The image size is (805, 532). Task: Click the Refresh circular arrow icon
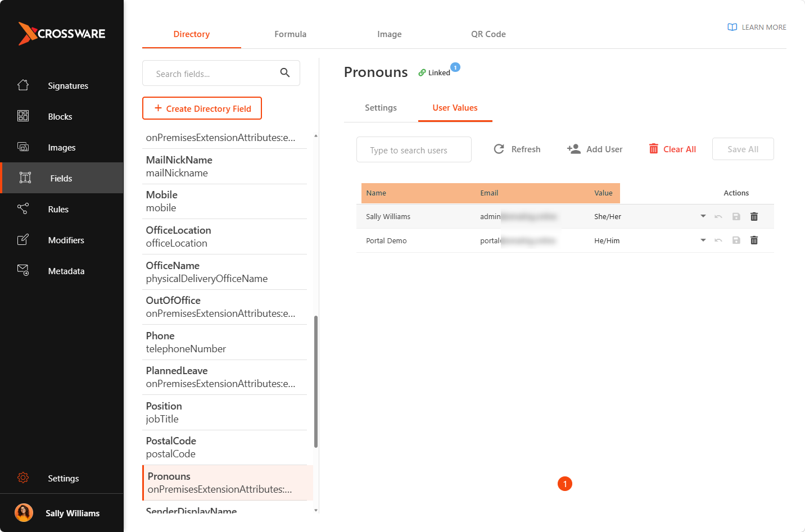click(499, 149)
